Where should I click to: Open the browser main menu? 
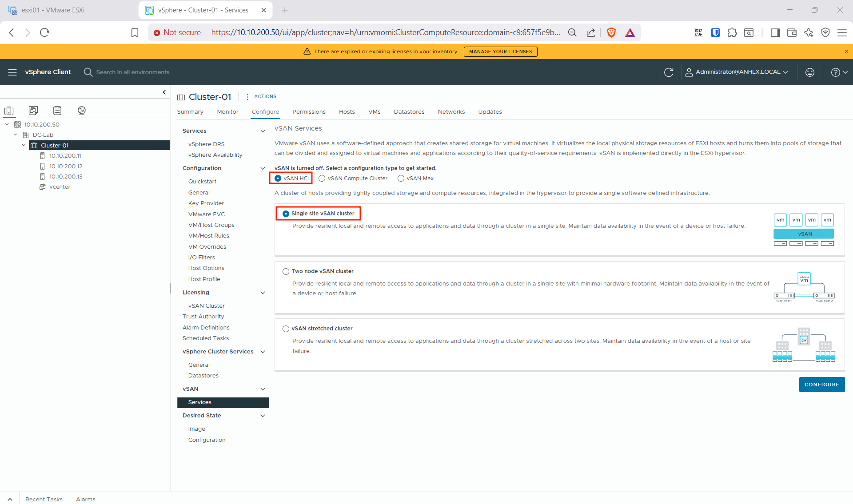pos(842,32)
